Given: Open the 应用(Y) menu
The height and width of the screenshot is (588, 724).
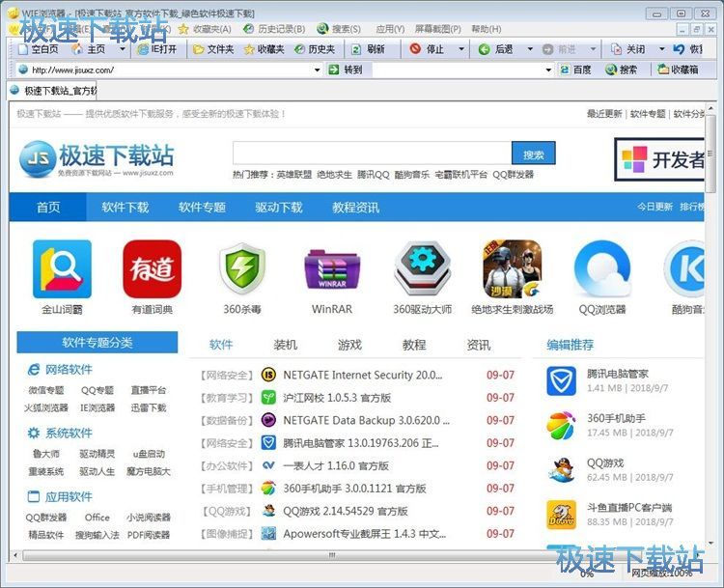Looking at the screenshot, I should pos(390,29).
